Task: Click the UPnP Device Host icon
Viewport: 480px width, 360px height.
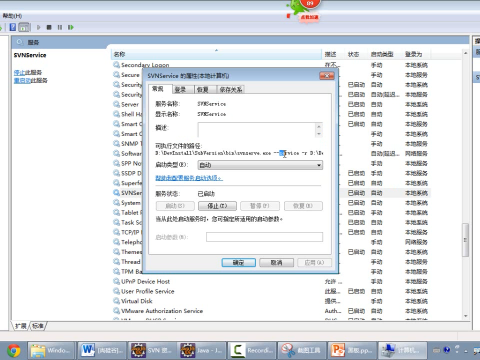Action: [x=116, y=281]
